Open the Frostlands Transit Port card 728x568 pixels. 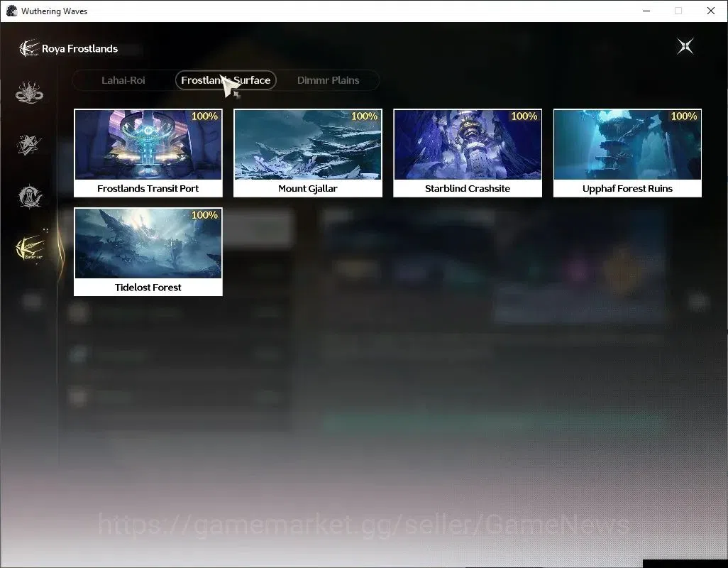[x=148, y=153]
